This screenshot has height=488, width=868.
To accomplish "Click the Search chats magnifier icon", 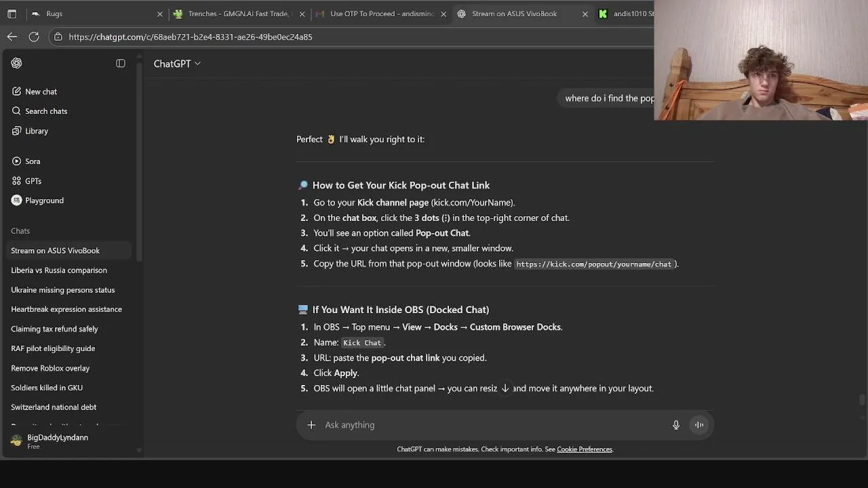I will pyautogui.click(x=16, y=111).
